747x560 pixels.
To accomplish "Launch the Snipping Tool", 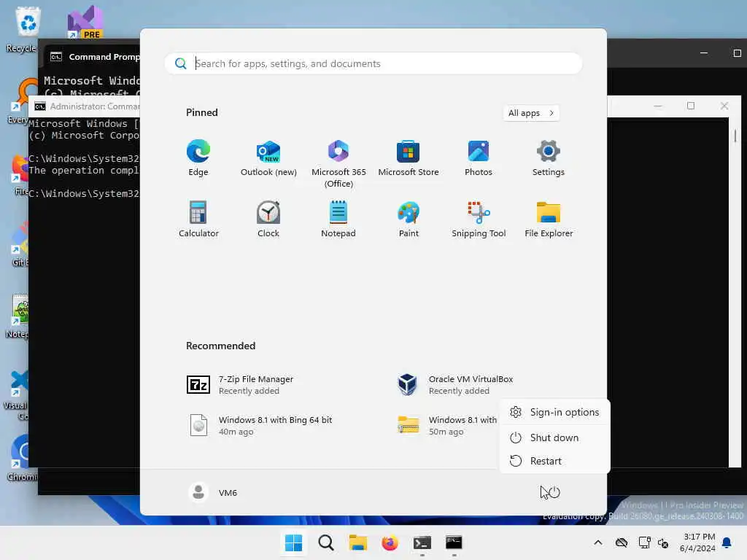I will tap(479, 219).
